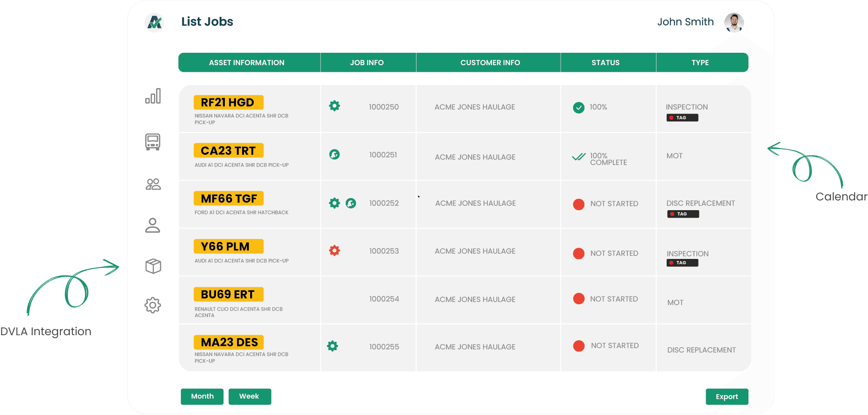
Task: Open the app logo in header
Action: 154,22
